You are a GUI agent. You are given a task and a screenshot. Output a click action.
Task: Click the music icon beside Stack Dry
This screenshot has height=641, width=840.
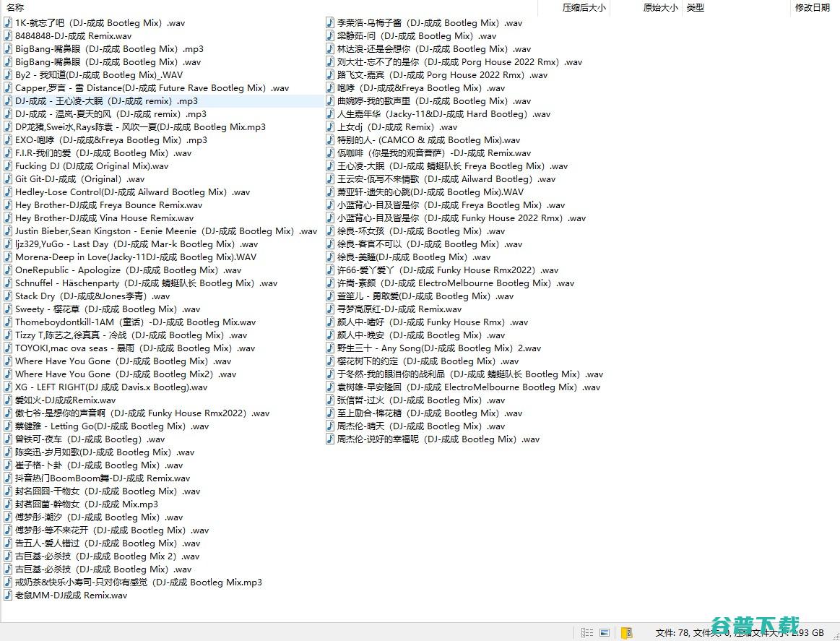(8, 296)
